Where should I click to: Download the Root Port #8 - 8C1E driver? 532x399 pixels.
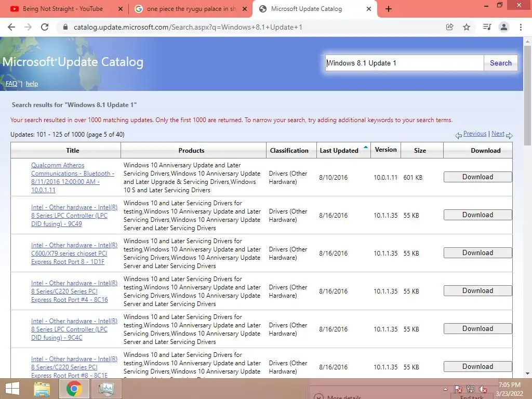coord(478,367)
